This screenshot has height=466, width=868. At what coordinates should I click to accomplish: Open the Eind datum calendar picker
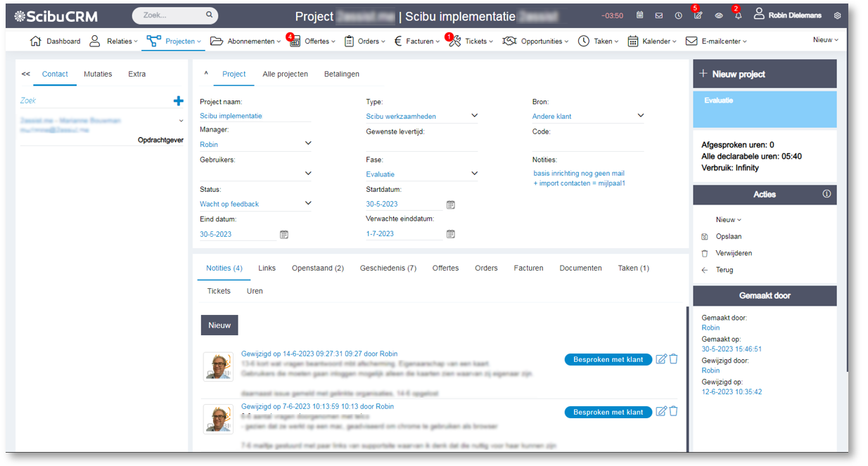(x=284, y=235)
